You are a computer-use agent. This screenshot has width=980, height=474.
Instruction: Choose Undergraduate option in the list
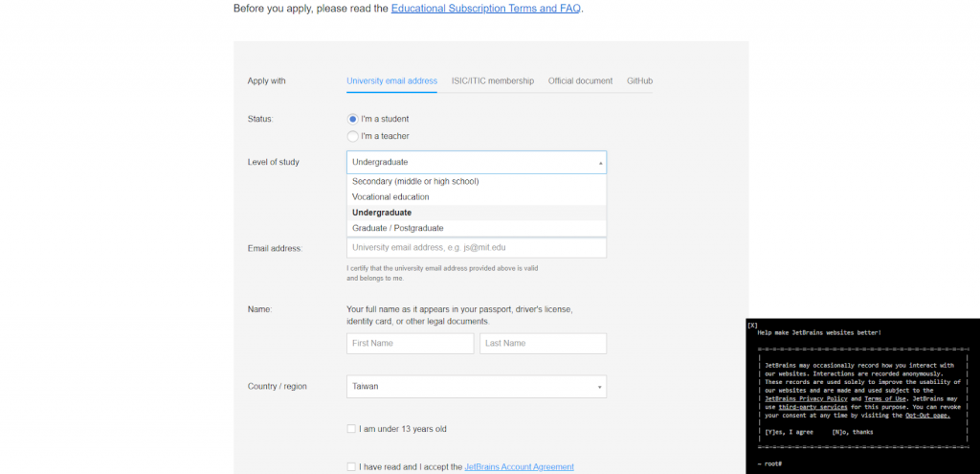[x=477, y=213]
